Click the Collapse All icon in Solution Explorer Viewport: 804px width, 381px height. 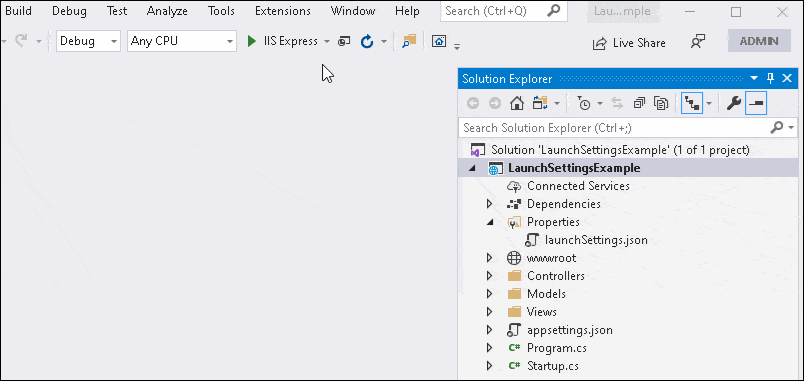(639, 104)
